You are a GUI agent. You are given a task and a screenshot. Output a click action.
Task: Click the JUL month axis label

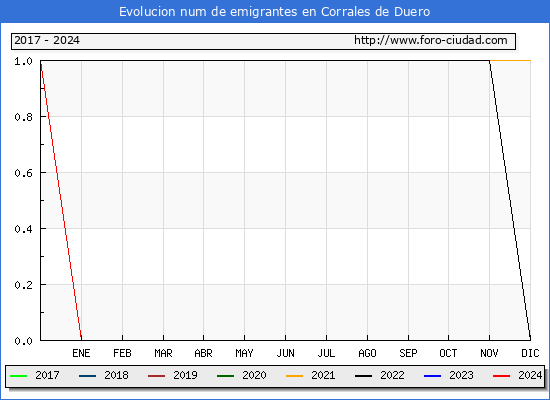tap(327, 353)
